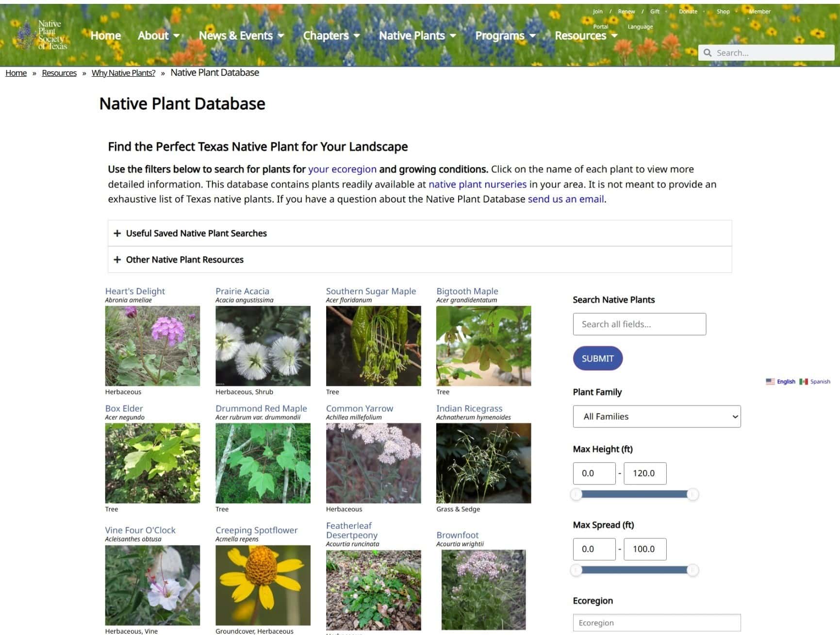Viewport: 840px width, 635px height.
Task: Open the Common Yarrow plant link
Action: (360, 408)
